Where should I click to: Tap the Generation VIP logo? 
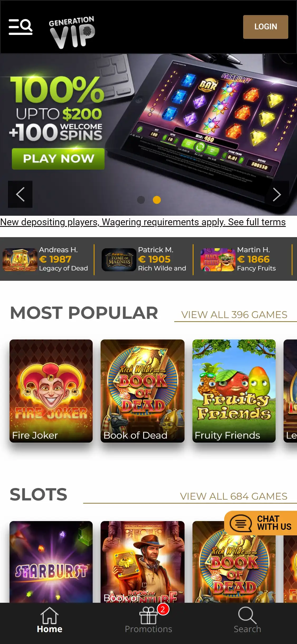click(x=72, y=32)
